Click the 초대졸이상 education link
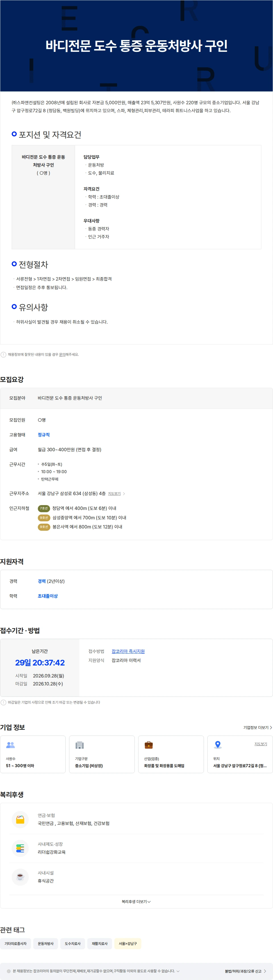 (x=48, y=596)
